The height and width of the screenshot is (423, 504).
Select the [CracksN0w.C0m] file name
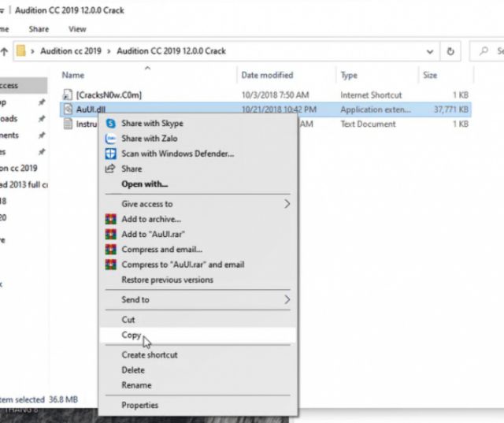(x=109, y=95)
